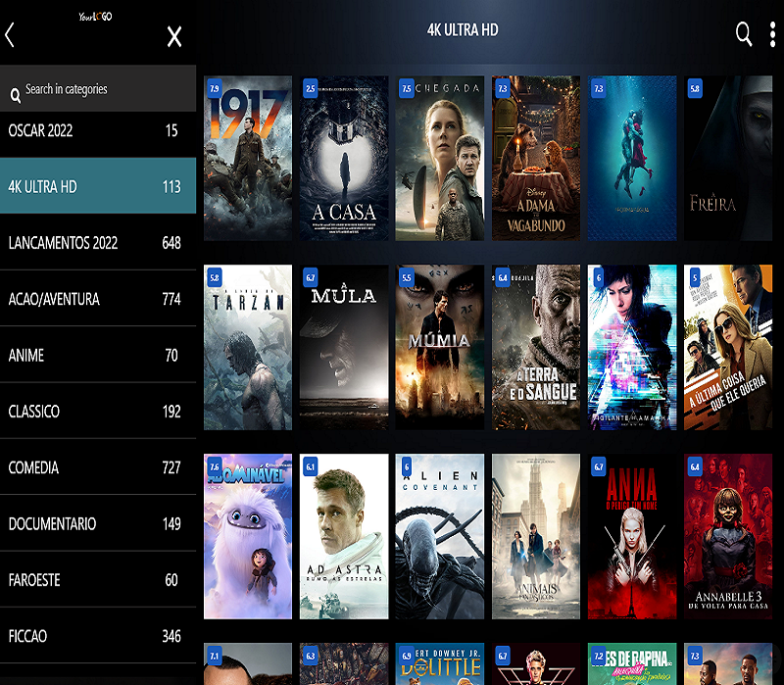Screen dimensions: 784x685
Task: Click the Search in categories field
Action: click(98, 89)
